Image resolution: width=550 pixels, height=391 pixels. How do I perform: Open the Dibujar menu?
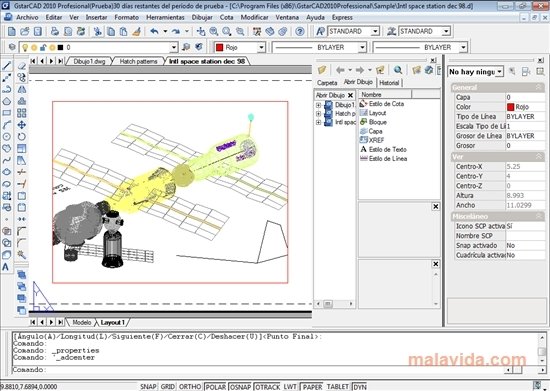coord(202,17)
